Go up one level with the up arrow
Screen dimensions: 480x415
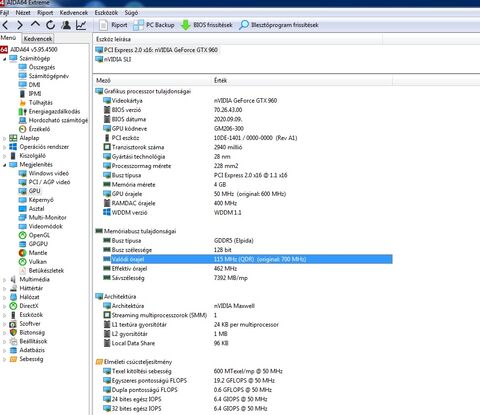(35, 24)
